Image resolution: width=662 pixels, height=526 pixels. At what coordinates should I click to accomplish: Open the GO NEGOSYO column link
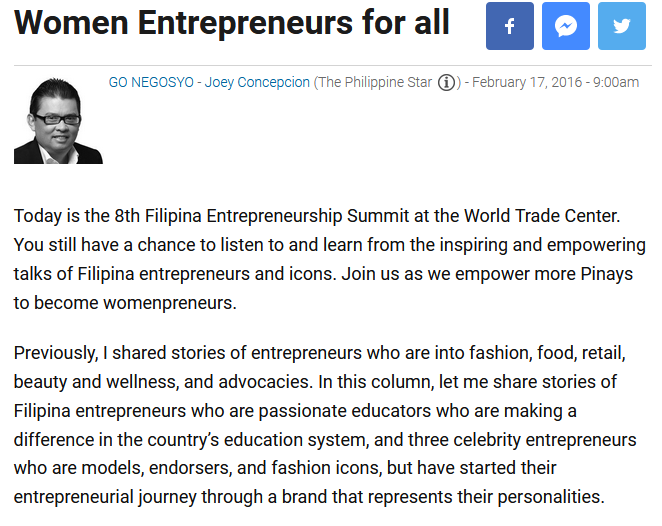click(x=151, y=82)
